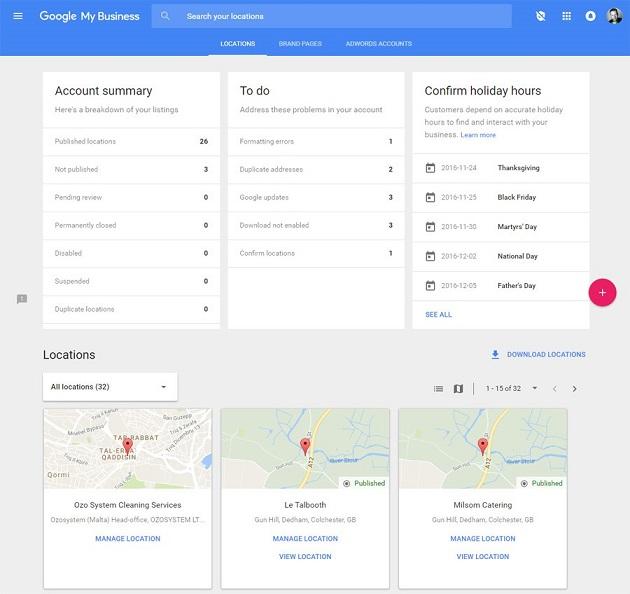Open the feedback icon on left edge

click(x=22, y=299)
